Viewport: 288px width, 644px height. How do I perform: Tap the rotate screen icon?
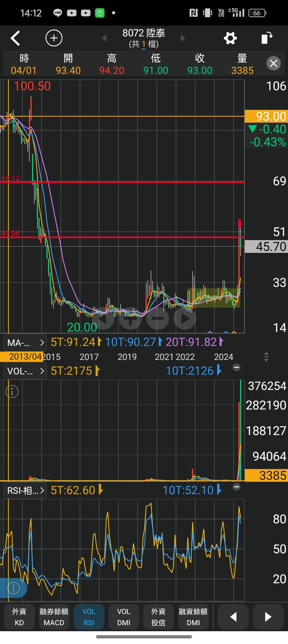[266, 38]
